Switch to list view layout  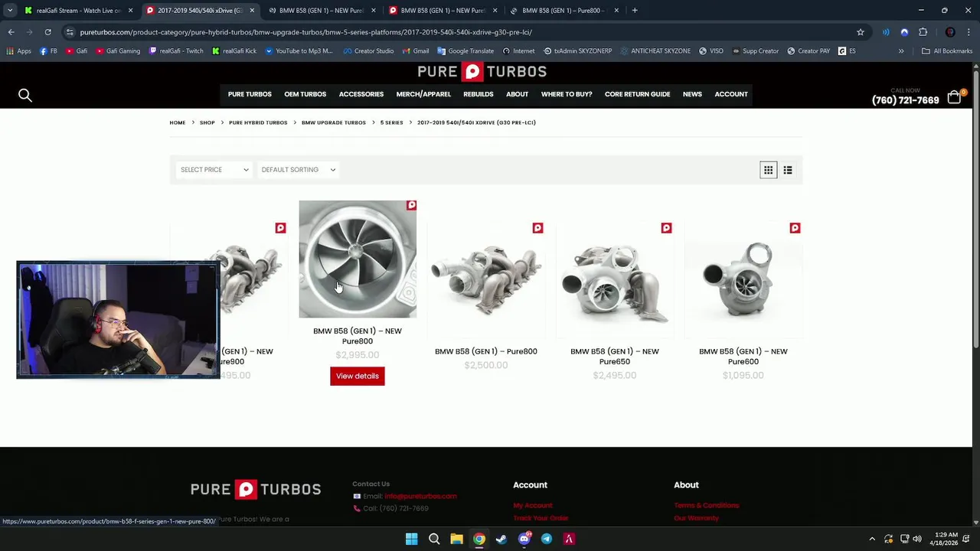tap(788, 170)
